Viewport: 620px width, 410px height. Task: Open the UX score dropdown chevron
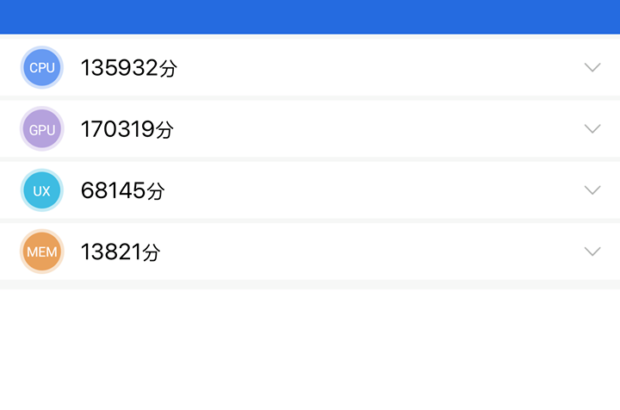(x=592, y=190)
